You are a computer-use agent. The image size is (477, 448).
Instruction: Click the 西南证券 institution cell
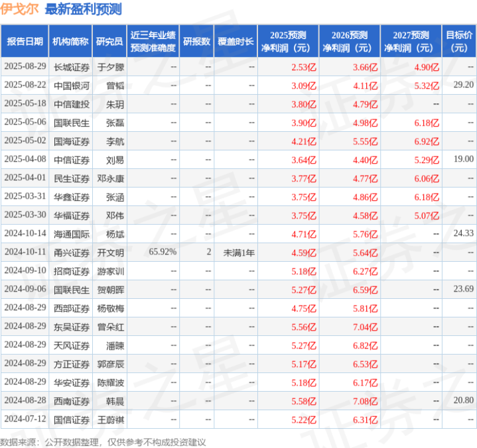pos(72,402)
